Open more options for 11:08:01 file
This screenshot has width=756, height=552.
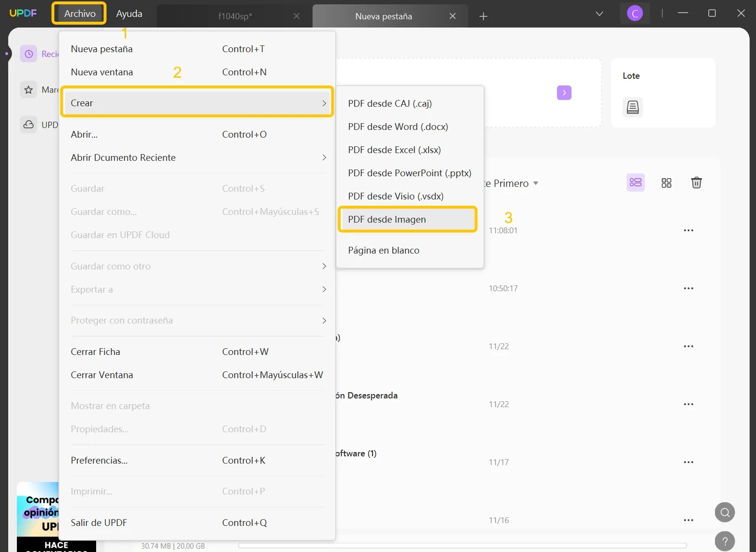[688, 230]
